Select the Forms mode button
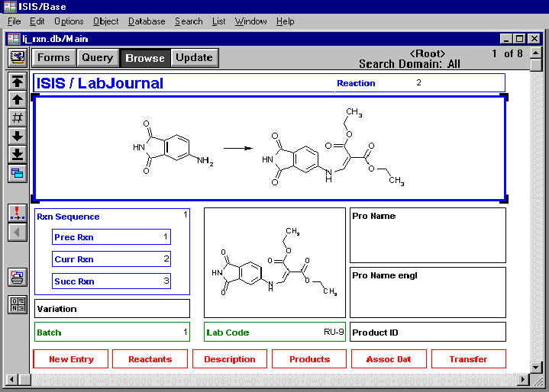 pos(53,57)
